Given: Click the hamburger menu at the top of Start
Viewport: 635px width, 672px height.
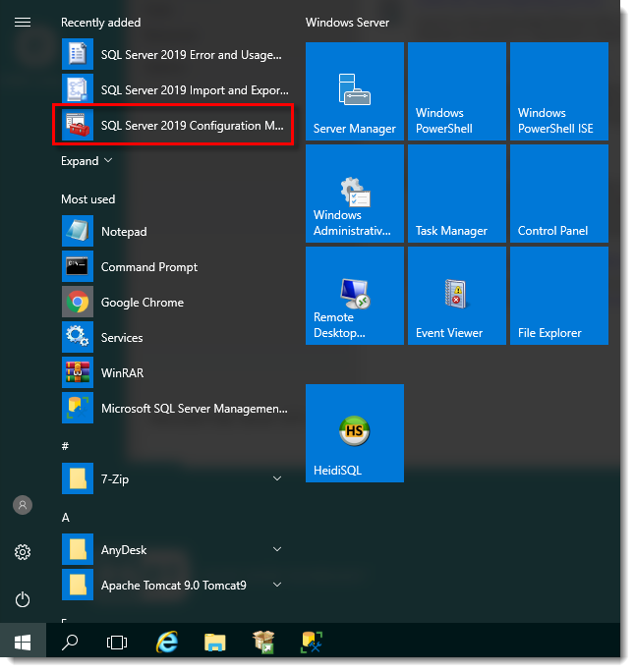Looking at the screenshot, I should tap(23, 23).
